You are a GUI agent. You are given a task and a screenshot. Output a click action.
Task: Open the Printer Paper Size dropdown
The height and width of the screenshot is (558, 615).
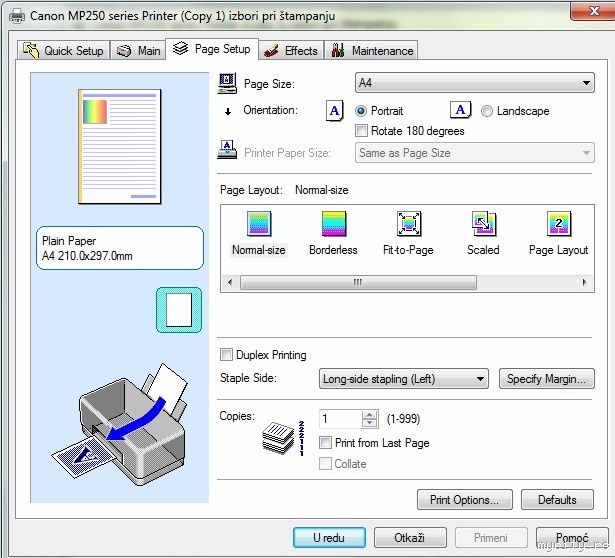[475, 153]
